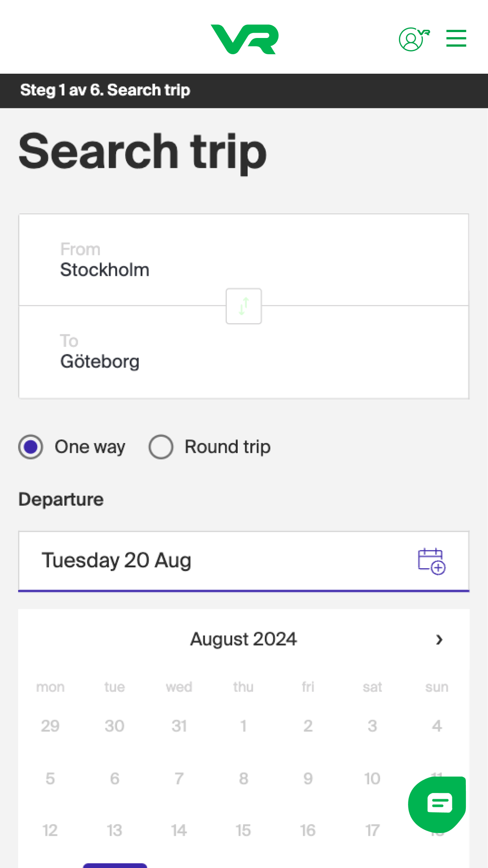This screenshot has height=868, width=488.
Task: Select the One way option
Action: click(31, 447)
